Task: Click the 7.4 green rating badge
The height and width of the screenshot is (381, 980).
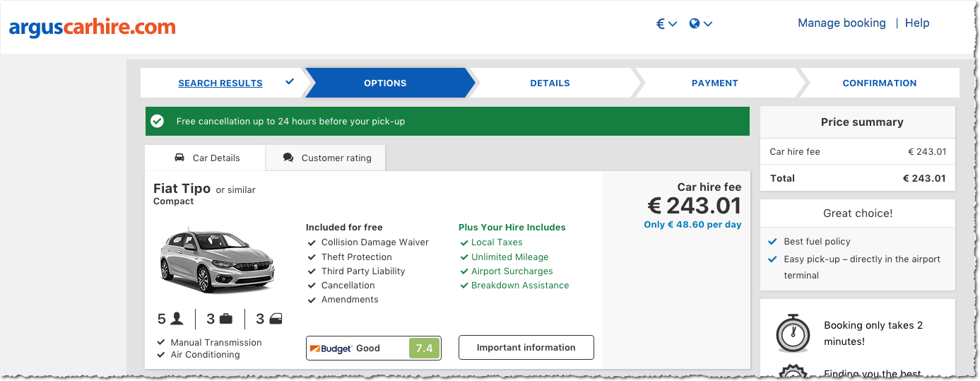Action: coord(424,348)
